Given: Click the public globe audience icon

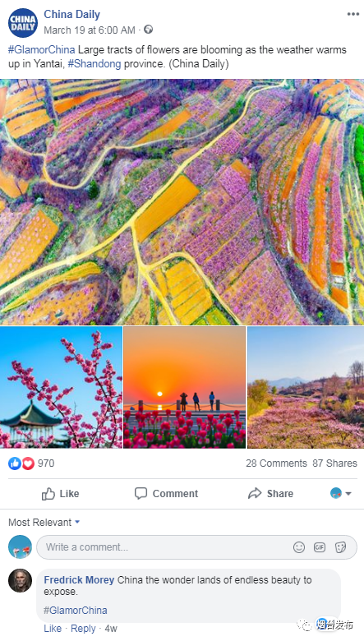Looking at the screenshot, I should pos(148,30).
